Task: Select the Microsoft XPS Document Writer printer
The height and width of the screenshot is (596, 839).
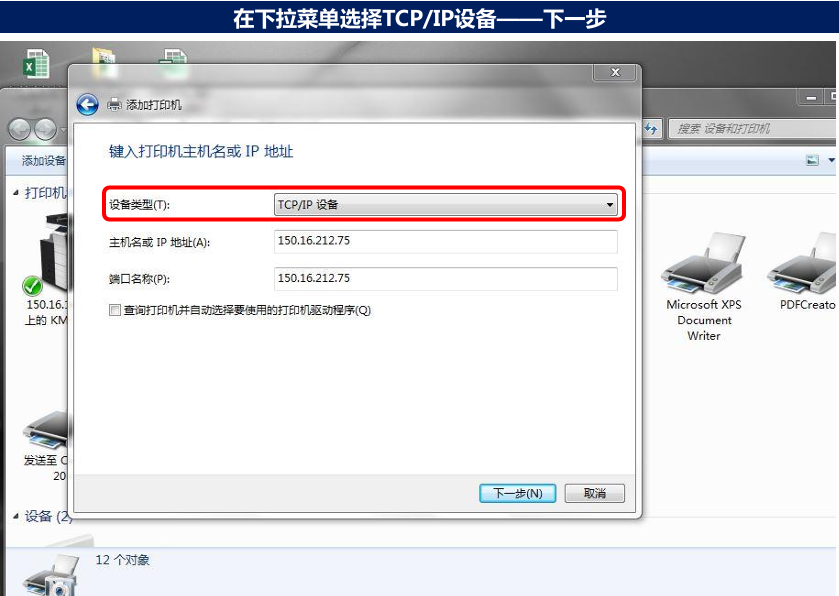Action: point(703,286)
